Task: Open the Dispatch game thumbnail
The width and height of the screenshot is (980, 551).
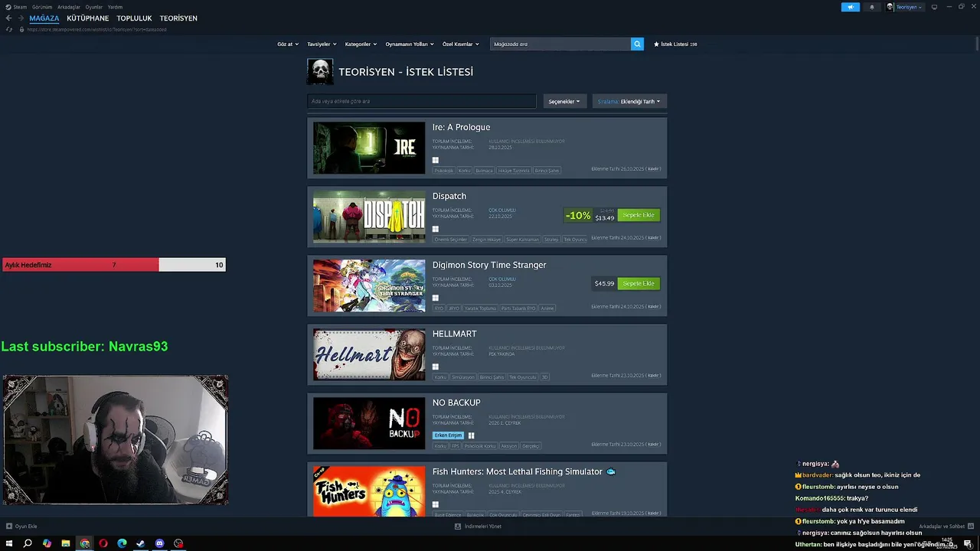Action: (x=369, y=217)
